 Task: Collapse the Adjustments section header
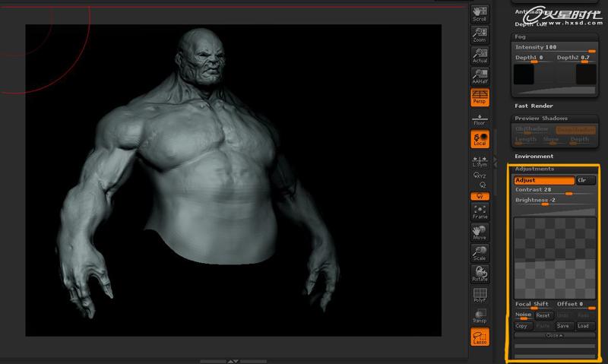click(534, 169)
